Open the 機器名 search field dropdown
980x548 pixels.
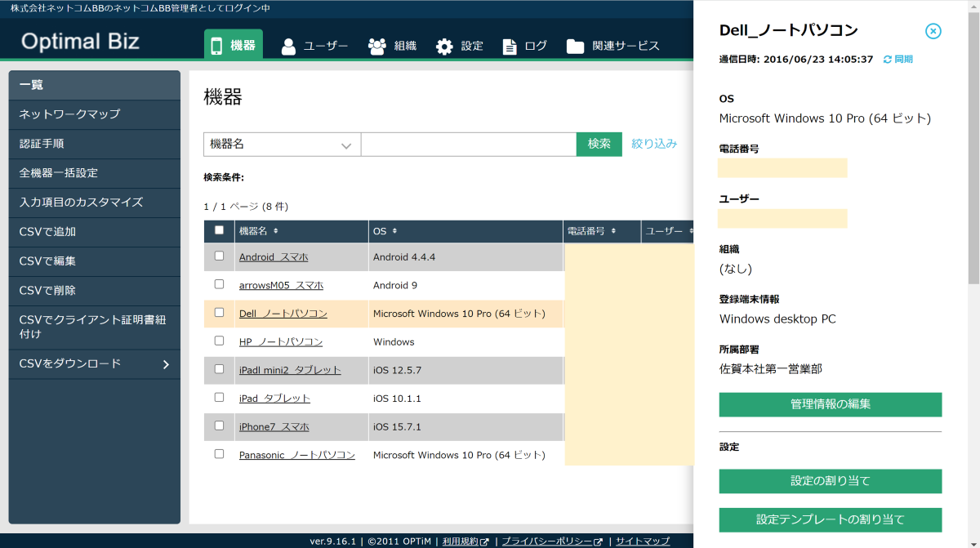pyautogui.click(x=282, y=145)
